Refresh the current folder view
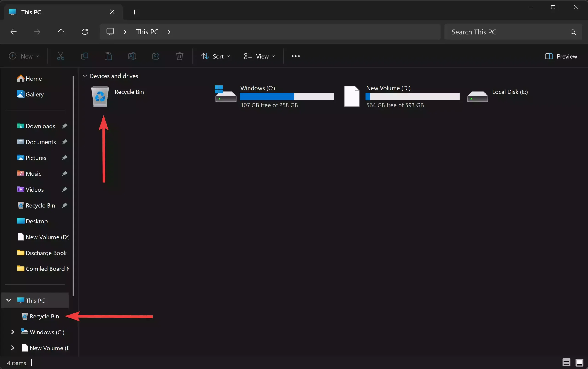The height and width of the screenshot is (369, 588). (85, 32)
